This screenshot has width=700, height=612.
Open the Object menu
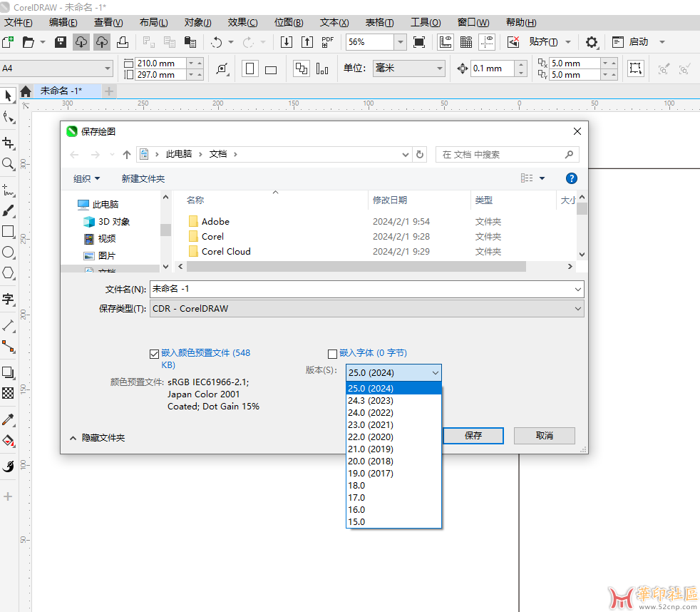tap(197, 22)
